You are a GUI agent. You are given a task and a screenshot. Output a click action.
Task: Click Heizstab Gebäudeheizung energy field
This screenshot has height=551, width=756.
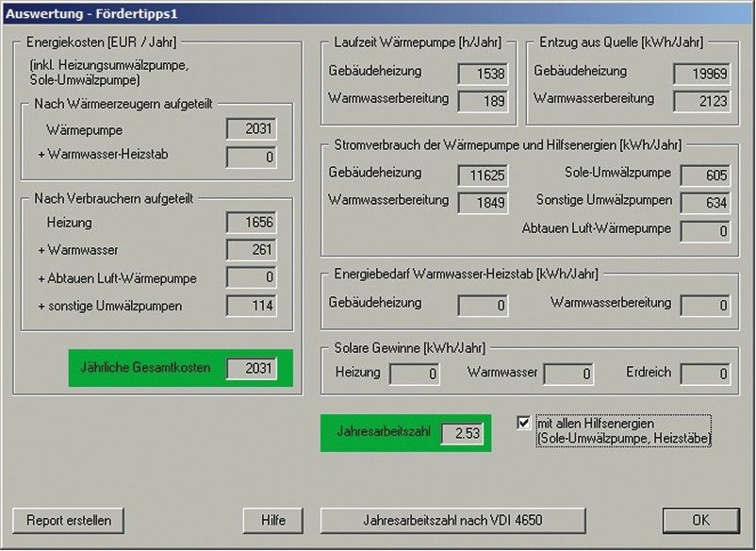(483, 306)
